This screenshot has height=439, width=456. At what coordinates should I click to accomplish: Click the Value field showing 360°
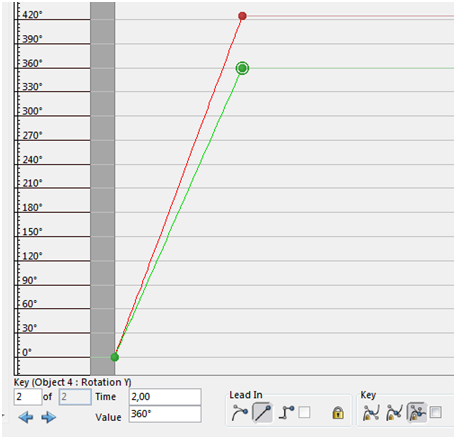[x=165, y=414]
